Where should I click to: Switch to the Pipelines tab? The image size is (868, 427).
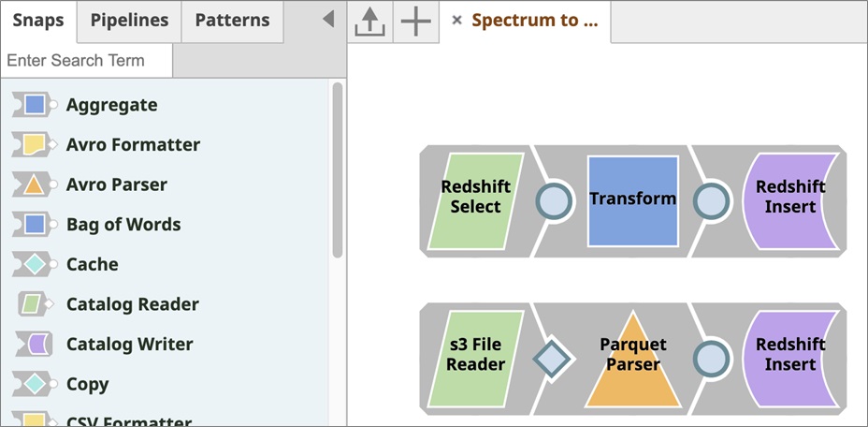(129, 21)
